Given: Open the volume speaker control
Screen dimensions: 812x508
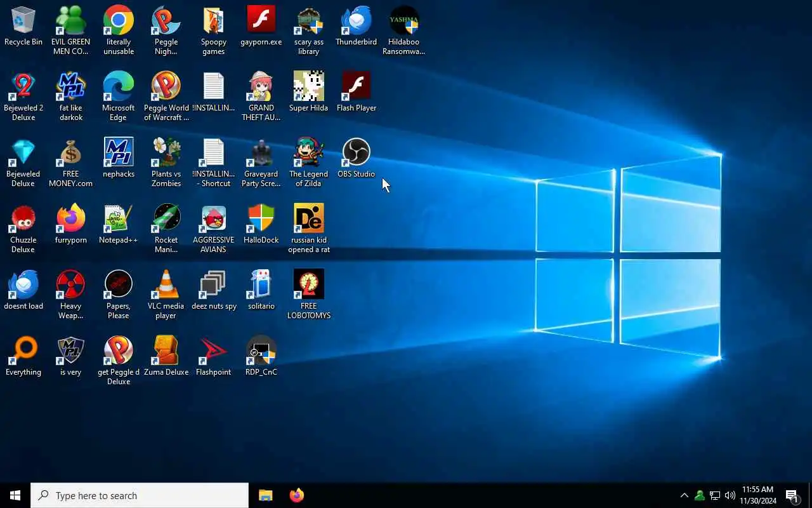Looking at the screenshot, I should click(x=730, y=495).
